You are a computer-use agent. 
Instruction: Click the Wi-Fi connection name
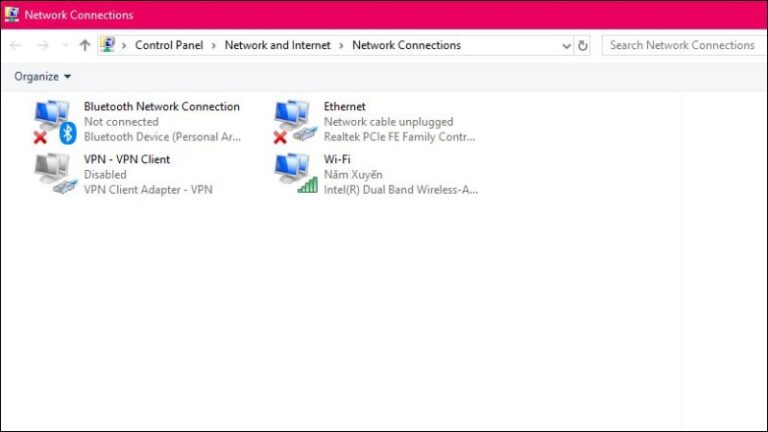pyautogui.click(x=336, y=159)
